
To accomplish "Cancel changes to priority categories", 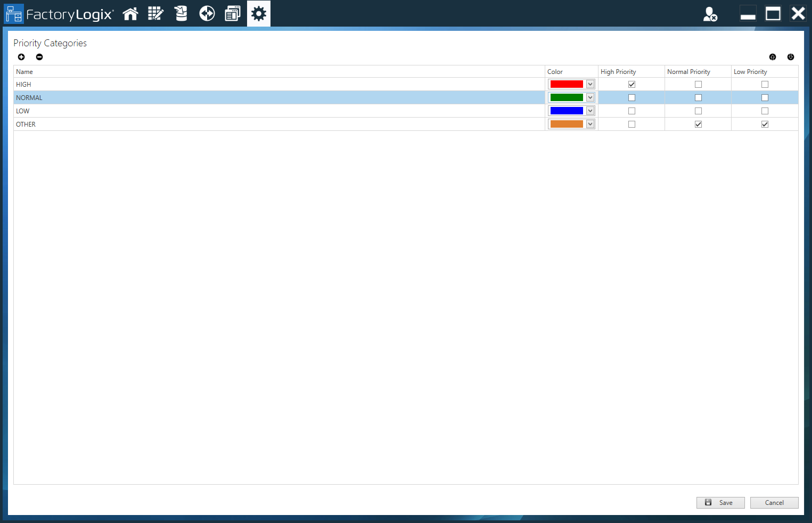I will (x=774, y=502).
